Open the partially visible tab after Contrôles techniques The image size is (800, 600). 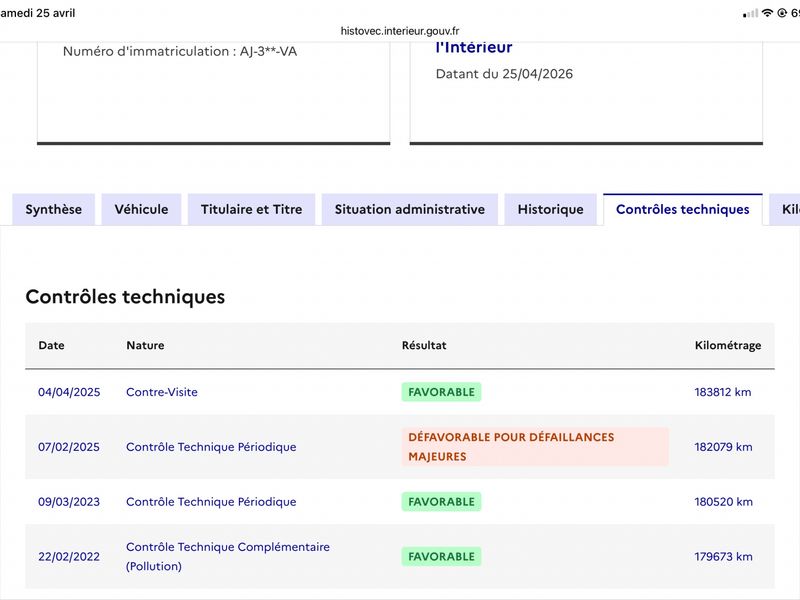coord(788,209)
